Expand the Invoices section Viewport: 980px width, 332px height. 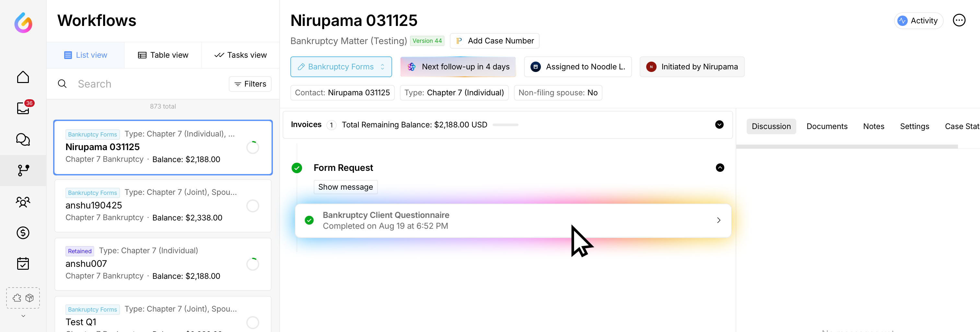(719, 124)
